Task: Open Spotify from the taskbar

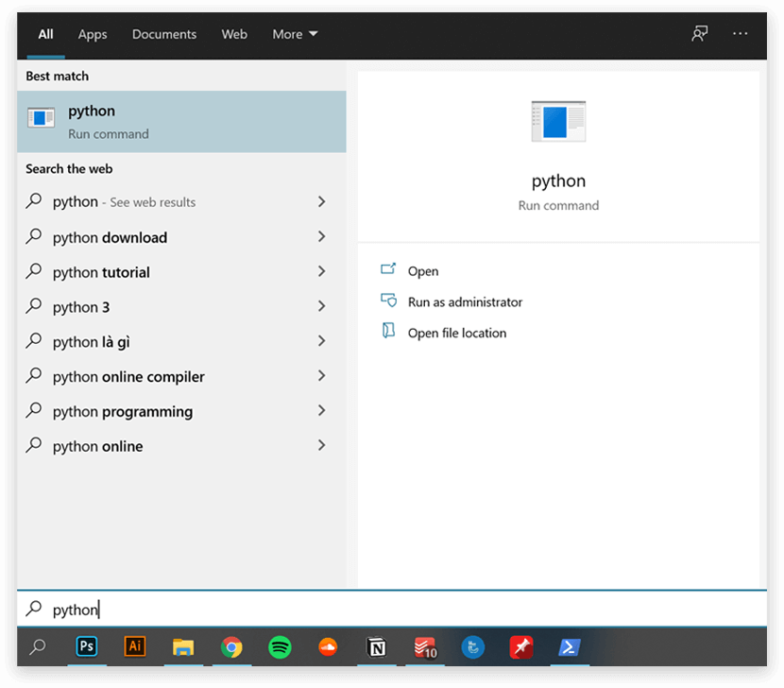Action: 280,647
